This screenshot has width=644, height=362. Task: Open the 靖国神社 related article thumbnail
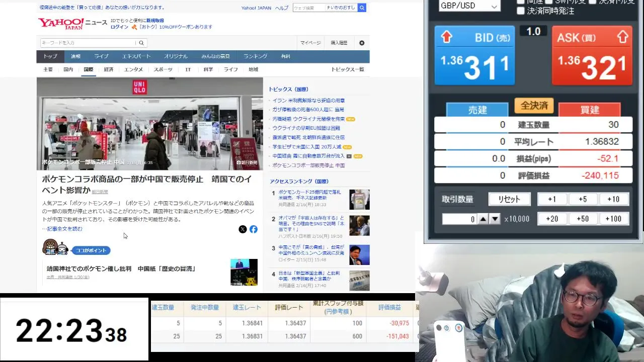click(x=244, y=272)
